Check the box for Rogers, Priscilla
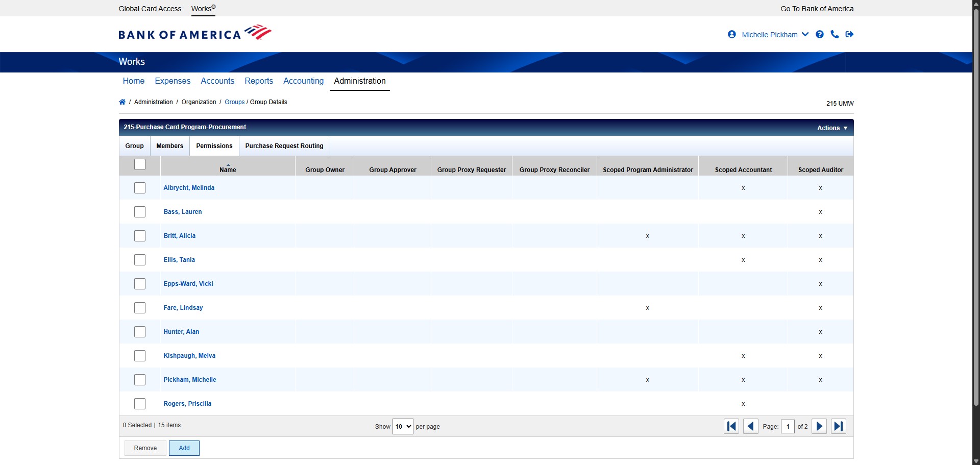Viewport: 980px width, 465px height. [x=140, y=404]
